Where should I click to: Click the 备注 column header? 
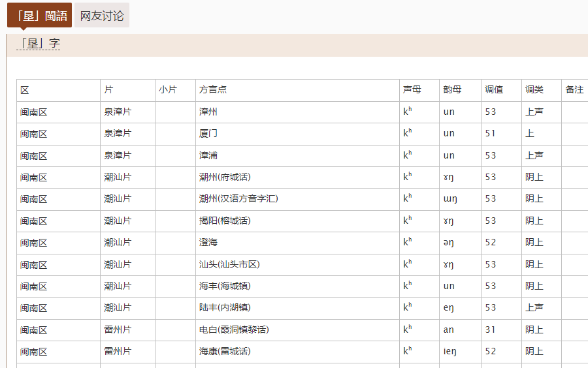point(574,90)
